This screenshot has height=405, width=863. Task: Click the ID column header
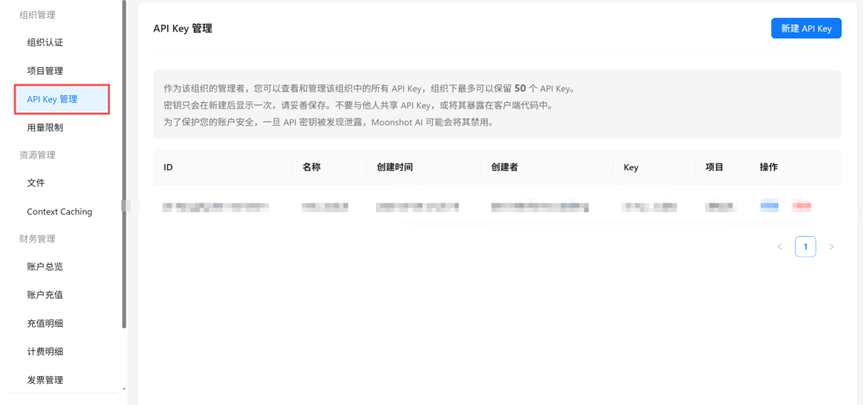tap(168, 167)
